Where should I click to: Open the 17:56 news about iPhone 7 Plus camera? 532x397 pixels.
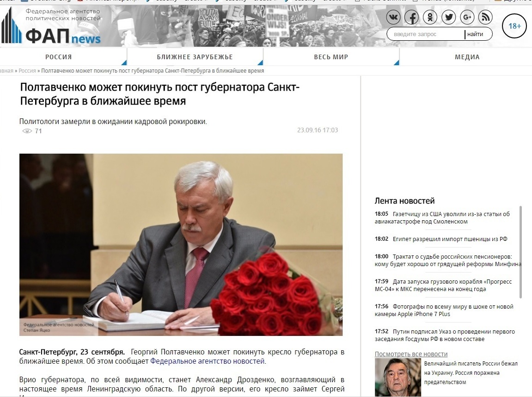pyautogui.click(x=444, y=310)
